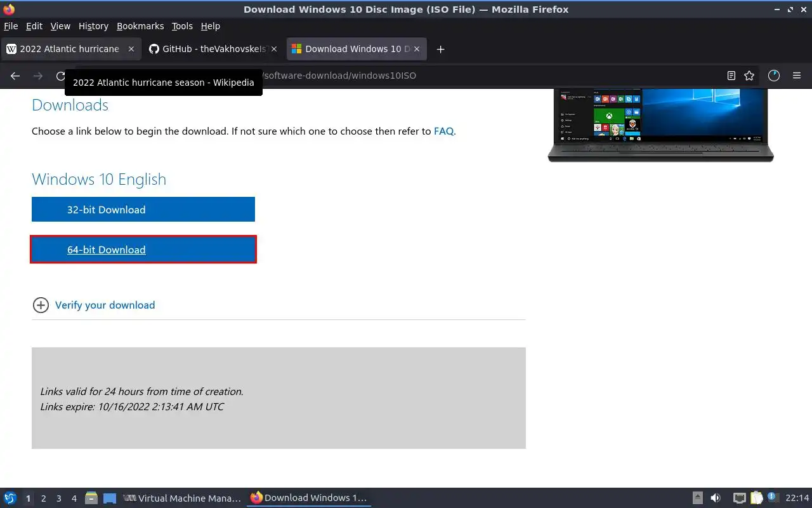Switch to virtual desktop 2
812x508 pixels.
pos(43,498)
